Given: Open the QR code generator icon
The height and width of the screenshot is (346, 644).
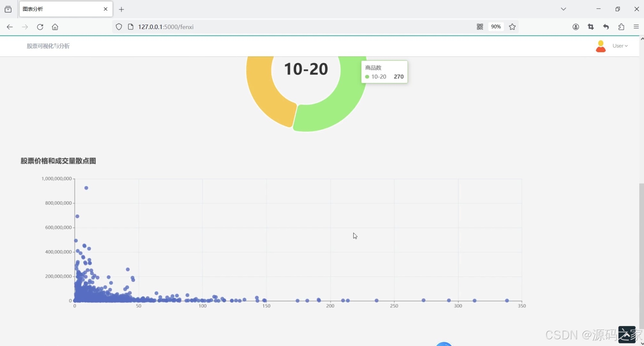Looking at the screenshot, I should click(479, 27).
